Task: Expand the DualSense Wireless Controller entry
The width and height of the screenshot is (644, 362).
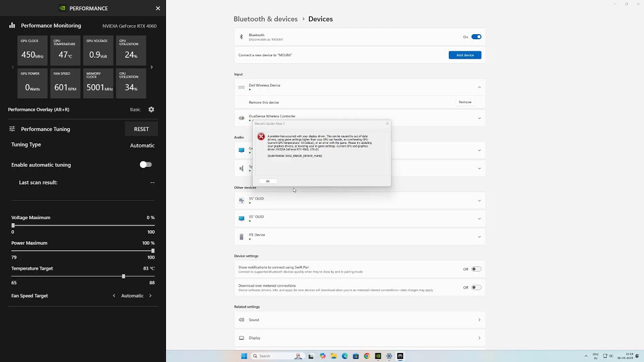Action: click(479, 118)
